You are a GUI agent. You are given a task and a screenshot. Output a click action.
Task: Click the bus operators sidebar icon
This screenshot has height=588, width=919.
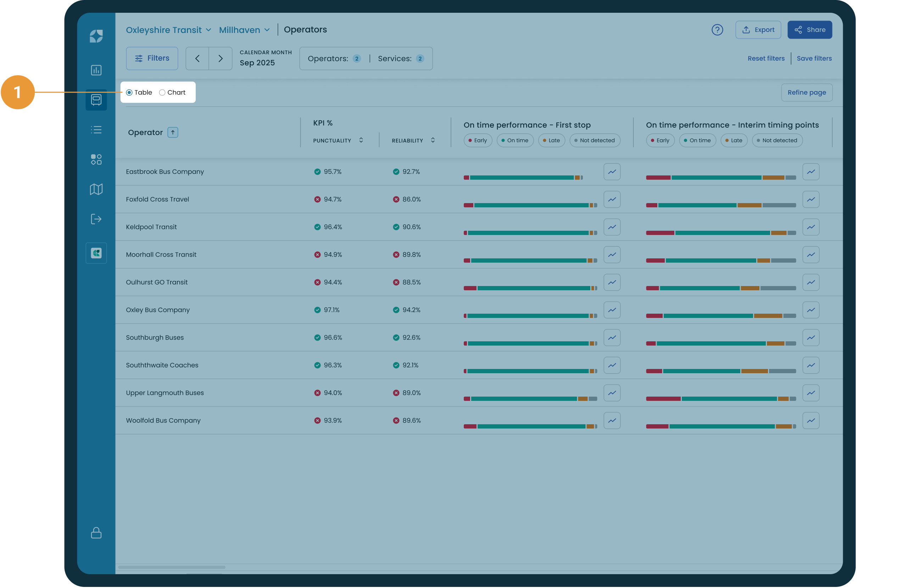click(x=96, y=100)
